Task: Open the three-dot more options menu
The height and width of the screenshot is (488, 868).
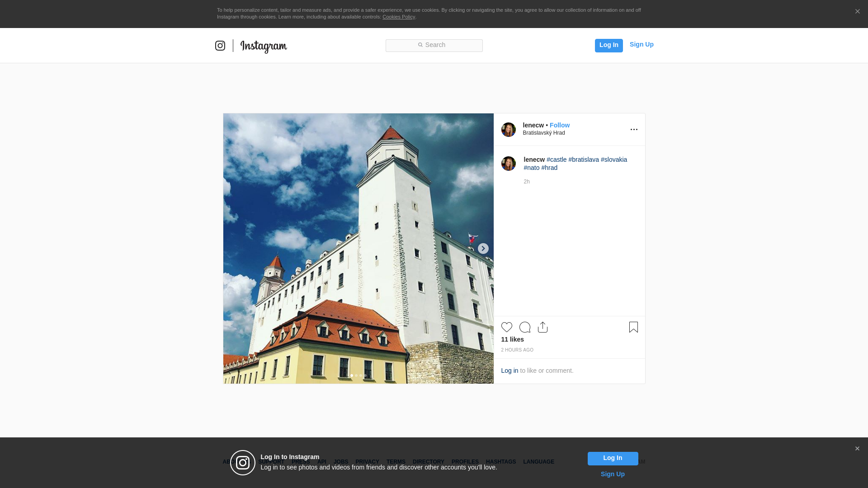Action: [634, 130]
